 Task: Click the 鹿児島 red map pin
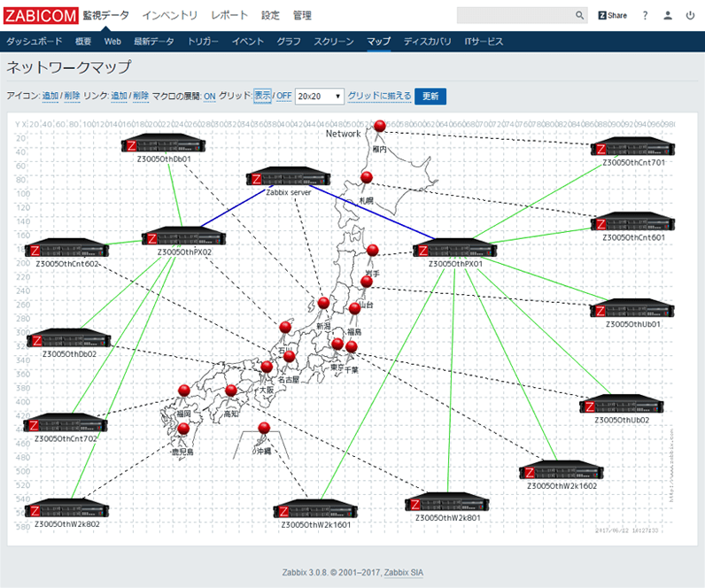pos(183,429)
